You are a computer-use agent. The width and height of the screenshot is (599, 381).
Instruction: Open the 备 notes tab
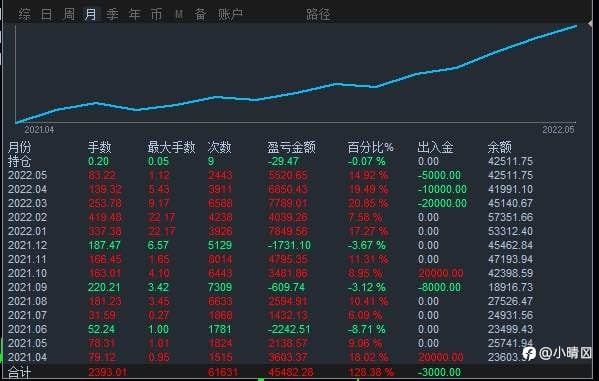pyautogui.click(x=201, y=15)
